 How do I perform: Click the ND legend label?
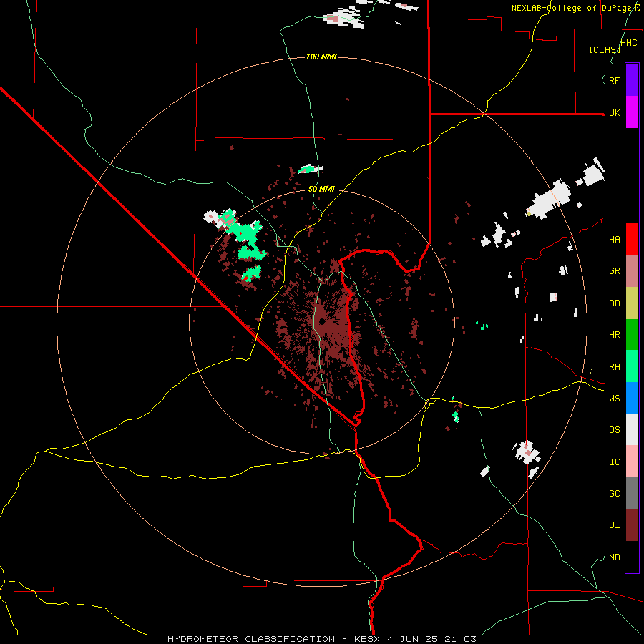[x=615, y=557]
